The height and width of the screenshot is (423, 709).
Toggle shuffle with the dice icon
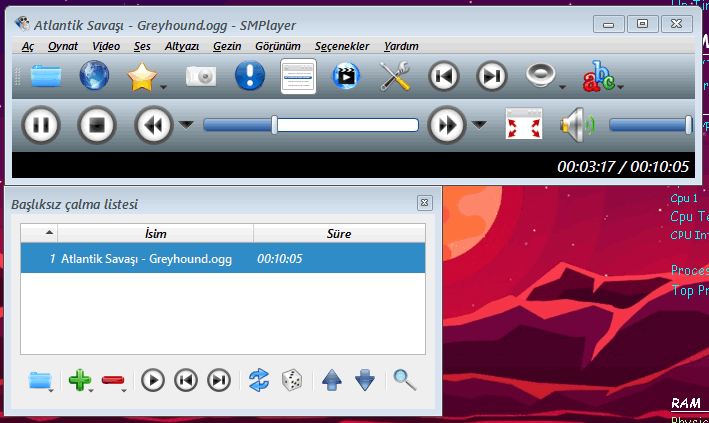[x=292, y=380]
